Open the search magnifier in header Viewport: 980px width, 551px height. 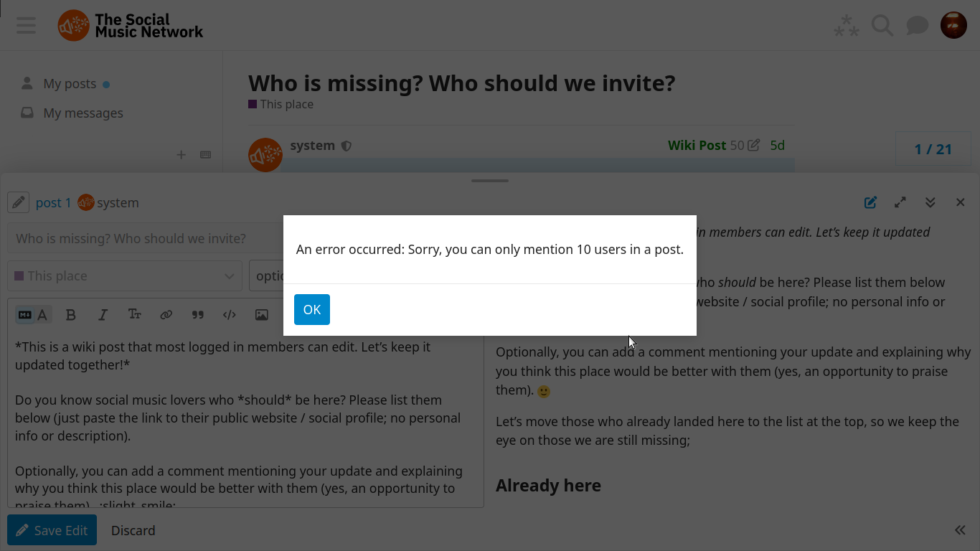click(882, 26)
